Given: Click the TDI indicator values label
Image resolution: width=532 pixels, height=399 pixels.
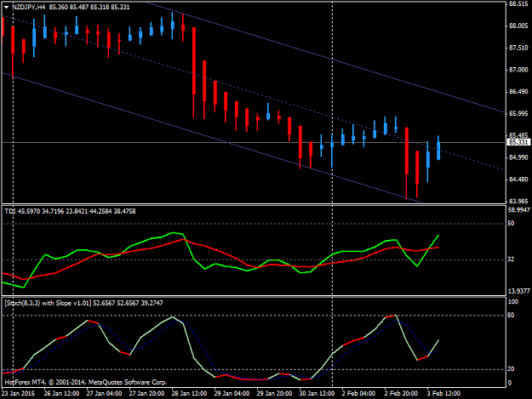Looking at the screenshot, I should point(71,211).
